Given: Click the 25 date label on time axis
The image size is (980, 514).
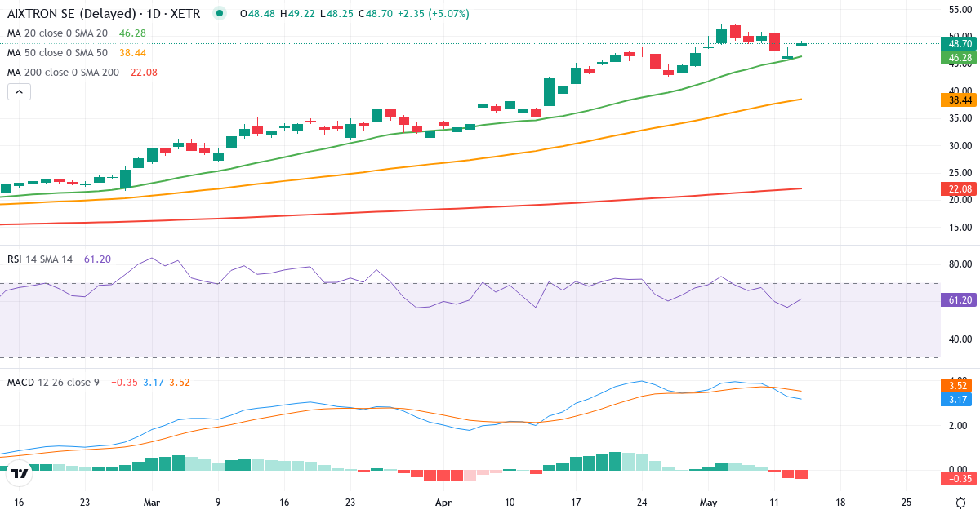Looking at the screenshot, I should [x=906, y=503].
